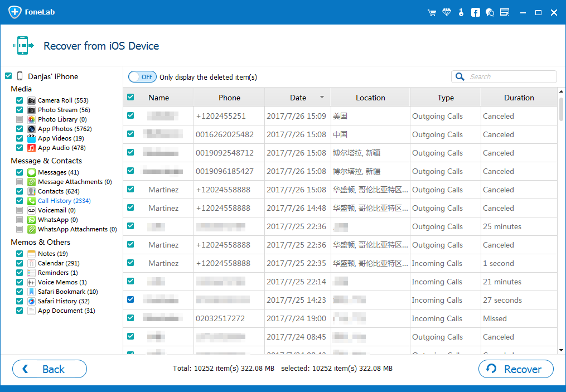Click the Recover button
The height and width of the screenshot is (392, 566).
(x=516, y=369)
